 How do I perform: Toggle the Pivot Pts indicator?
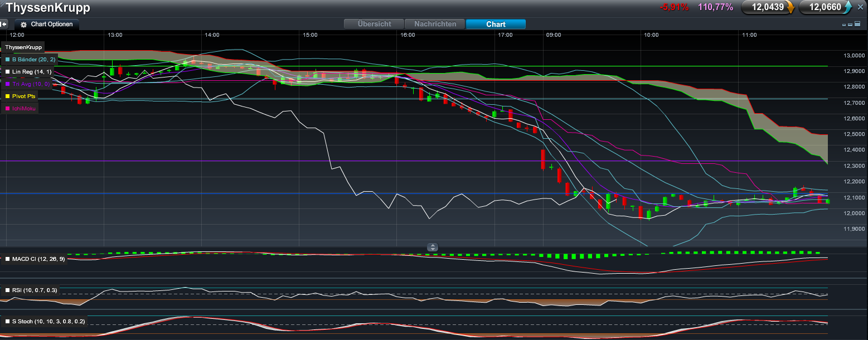(x=23, y=96)
